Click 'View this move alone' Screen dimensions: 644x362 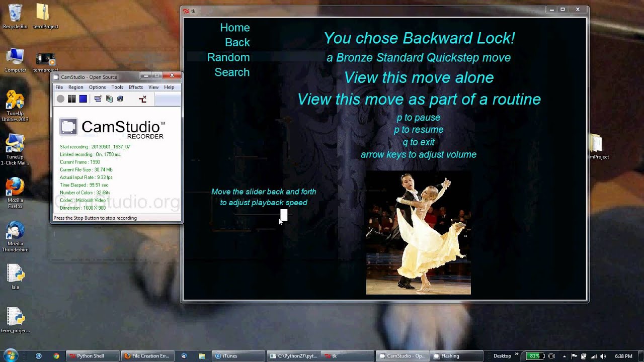click(419, 77)
